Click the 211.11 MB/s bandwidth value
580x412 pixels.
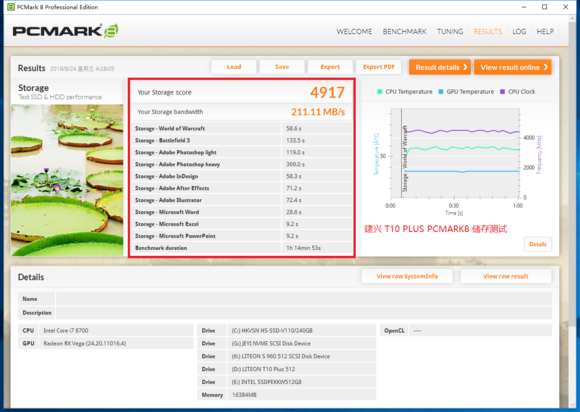click(x=318, y=112)
